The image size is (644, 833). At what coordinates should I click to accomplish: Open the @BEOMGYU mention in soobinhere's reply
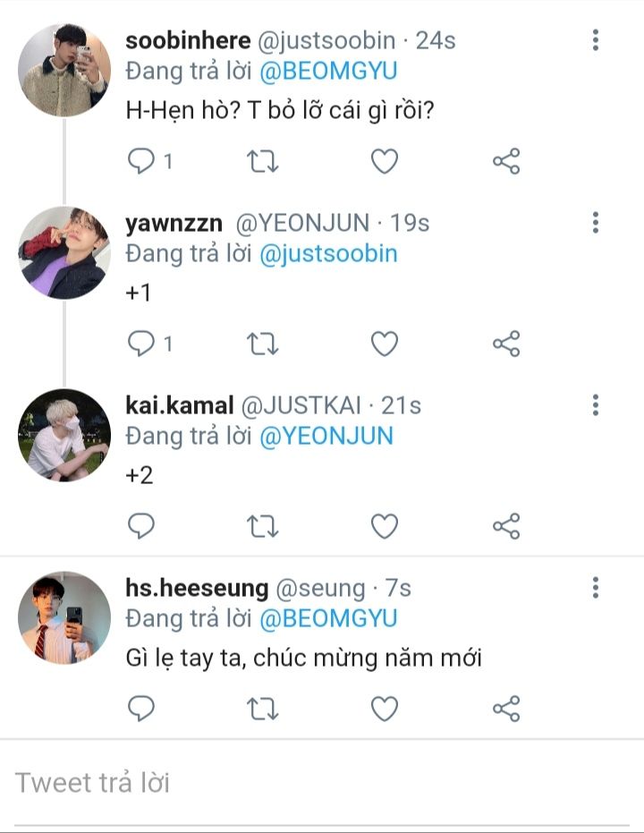click(328, 71)
